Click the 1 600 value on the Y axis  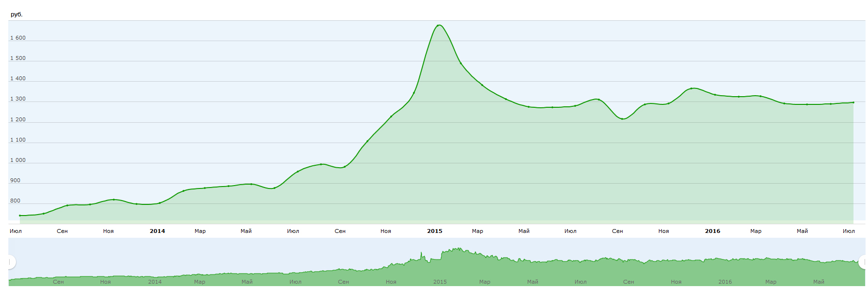tap(18, 38)
